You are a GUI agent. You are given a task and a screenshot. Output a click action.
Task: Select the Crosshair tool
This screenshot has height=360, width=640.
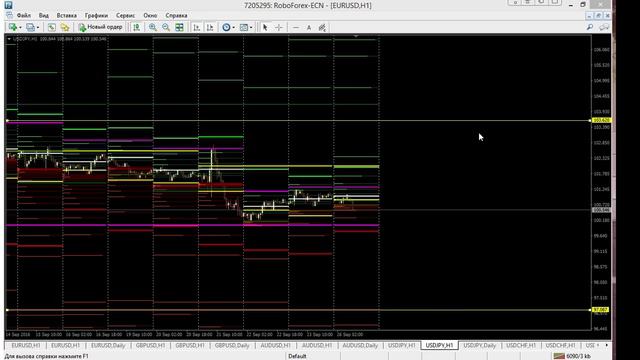(279, 27)
